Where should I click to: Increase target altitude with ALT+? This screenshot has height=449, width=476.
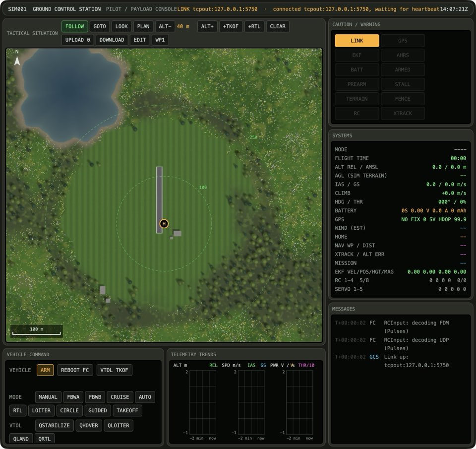[x=207, y=26]
